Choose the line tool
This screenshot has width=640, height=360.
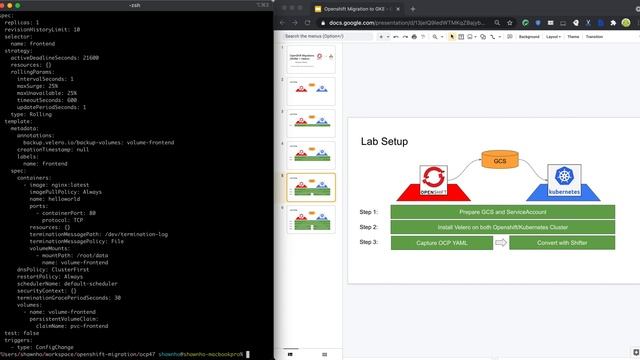pyautogui.click(x=493, y=37)
